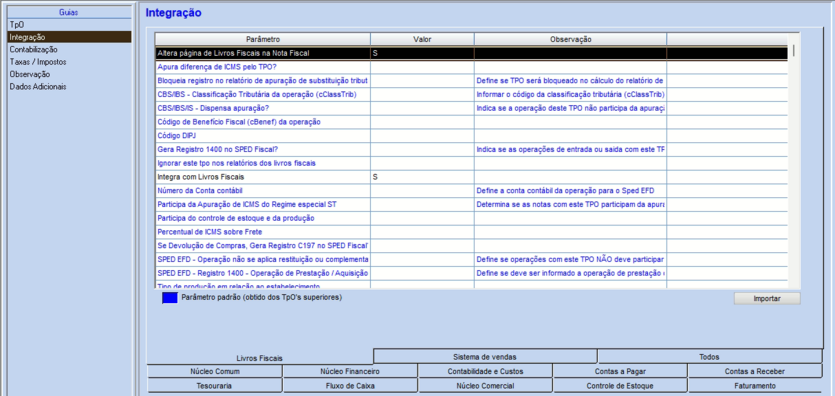Switch to the Todos tab
Screen dimensions: 835x396
(x=710, y=357)
